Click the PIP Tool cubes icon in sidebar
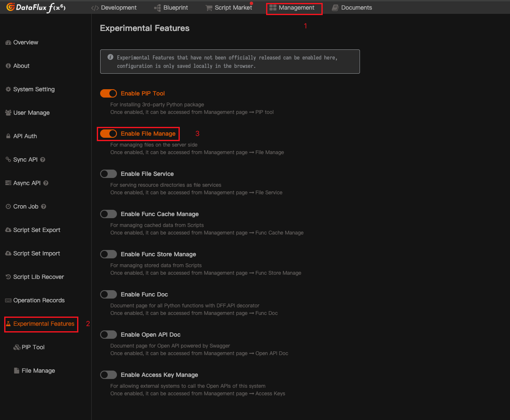The image size is (510, 420). point(17,347)
